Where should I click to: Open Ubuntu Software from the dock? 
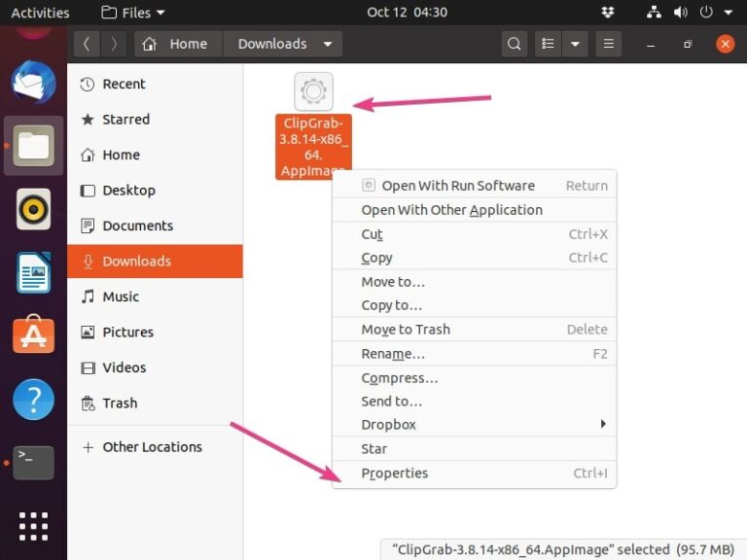click(x=33, y=334)
